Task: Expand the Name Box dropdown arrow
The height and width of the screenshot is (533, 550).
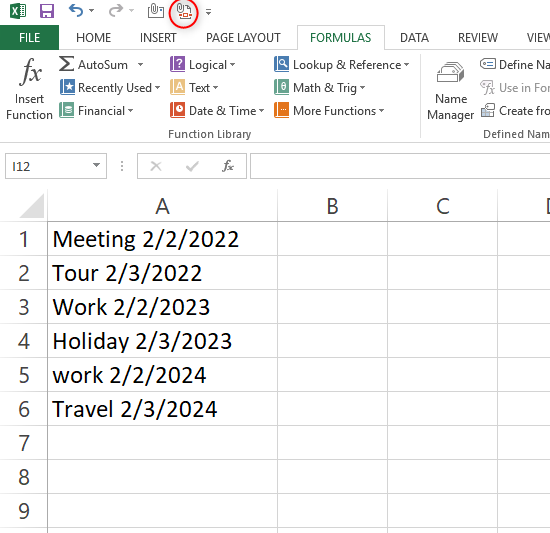Action: click(96, 166)
